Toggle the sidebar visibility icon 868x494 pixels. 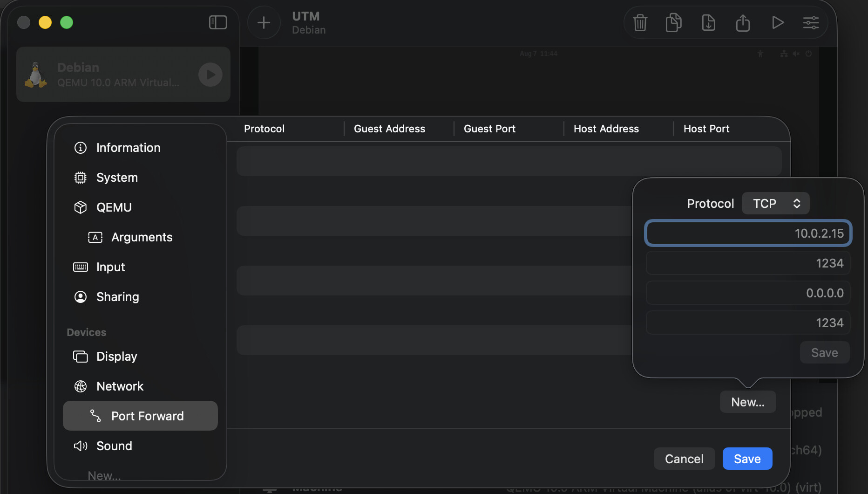click(218, 22)
